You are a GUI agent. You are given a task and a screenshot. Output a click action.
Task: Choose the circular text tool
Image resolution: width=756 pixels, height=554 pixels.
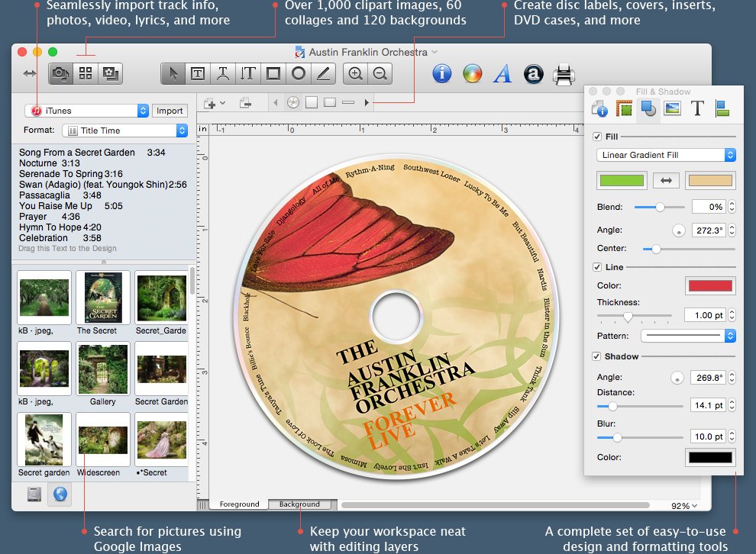(223, 74)
